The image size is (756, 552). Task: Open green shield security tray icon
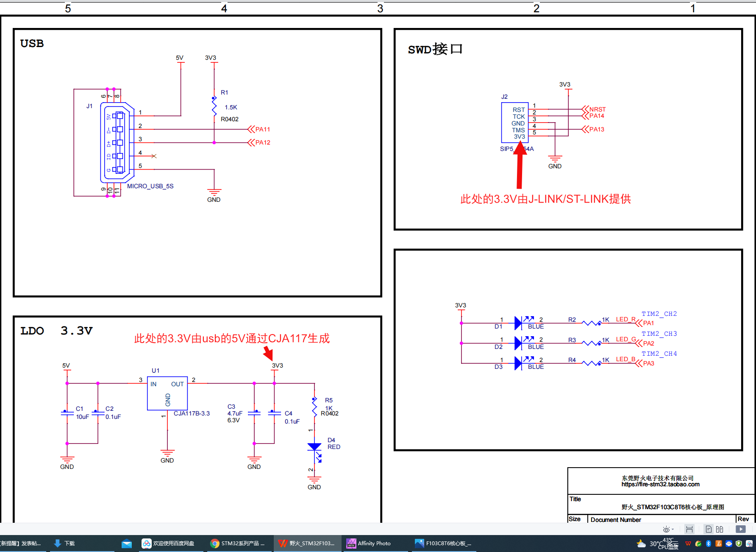pos(739,544)
